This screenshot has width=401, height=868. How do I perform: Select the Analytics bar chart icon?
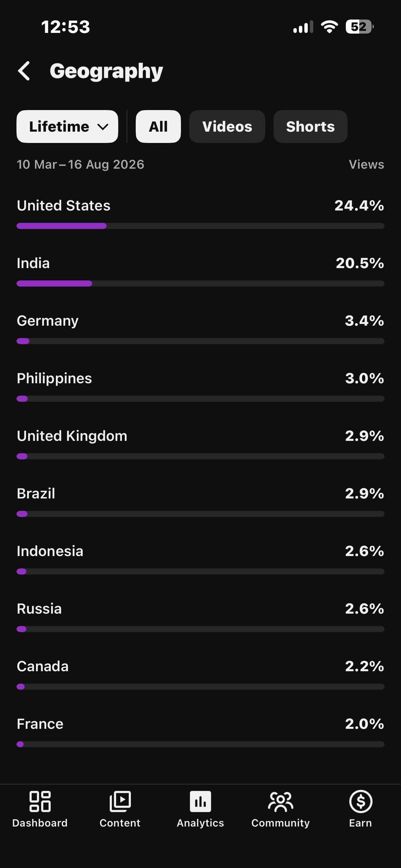click(200, 801)
